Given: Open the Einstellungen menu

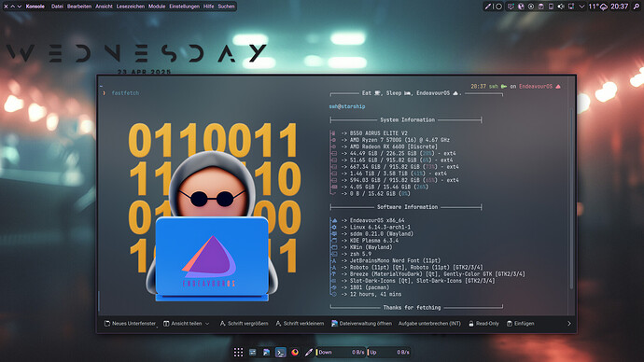Looking at the screenshot, I should click(x=184, y=7).
